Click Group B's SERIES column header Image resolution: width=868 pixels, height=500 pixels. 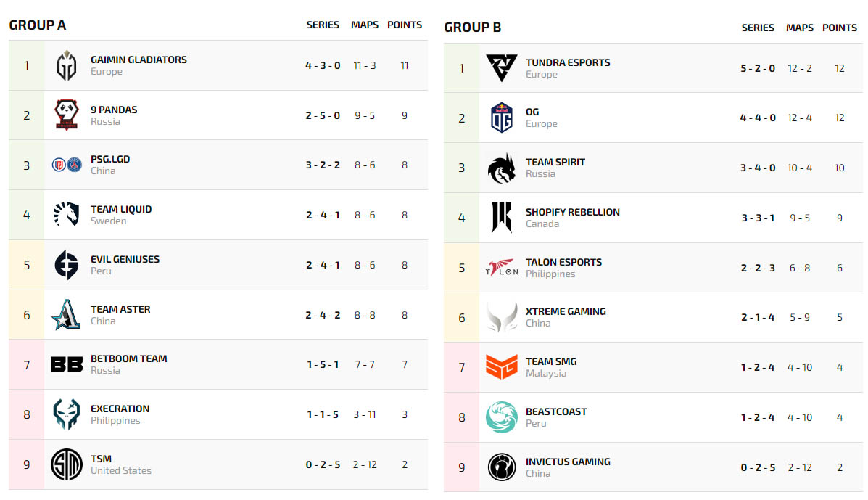pos(758,28)
